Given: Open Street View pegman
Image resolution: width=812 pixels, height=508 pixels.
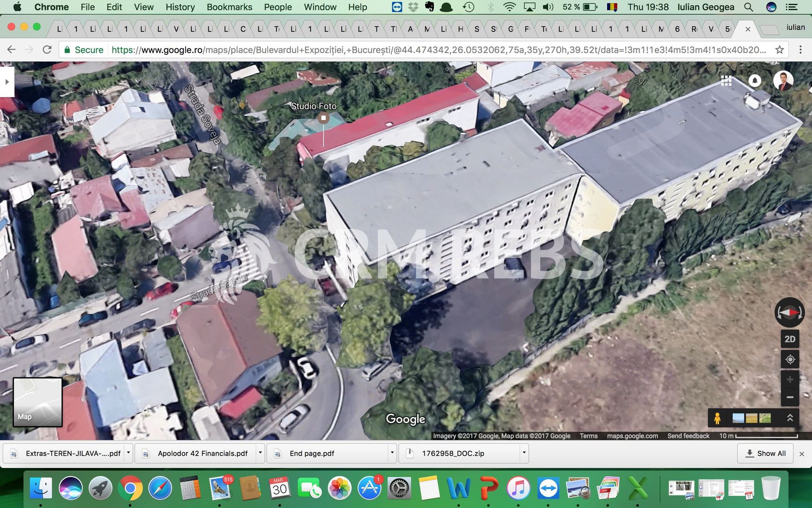Looking at the screenshot, I should (717, 418).
